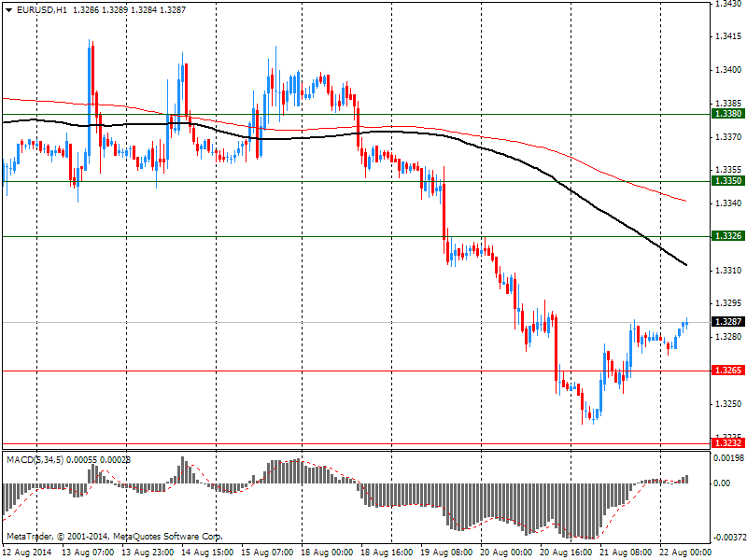Click the 13 Aug 23:00 time label
Image resolution: width=747 pixels, height=560 pixels.
148,553
